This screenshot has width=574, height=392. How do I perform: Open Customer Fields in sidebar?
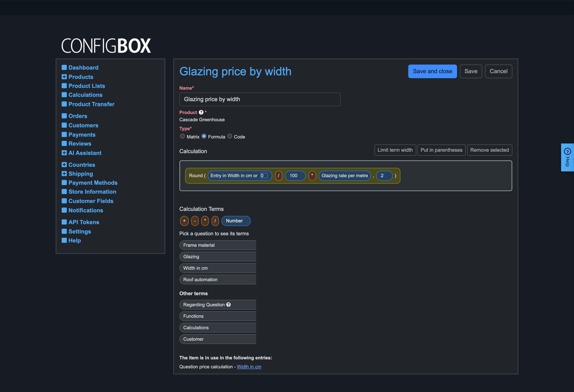click(x=91, y=201)
